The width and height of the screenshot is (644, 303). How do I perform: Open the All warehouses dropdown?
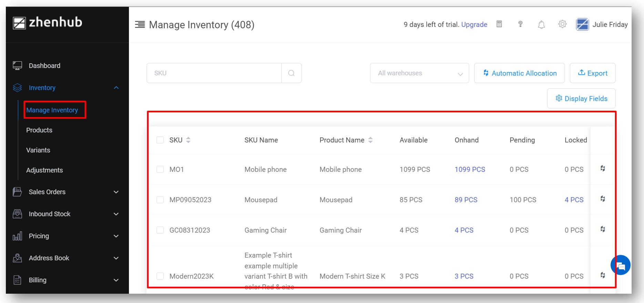click(419, 73)
